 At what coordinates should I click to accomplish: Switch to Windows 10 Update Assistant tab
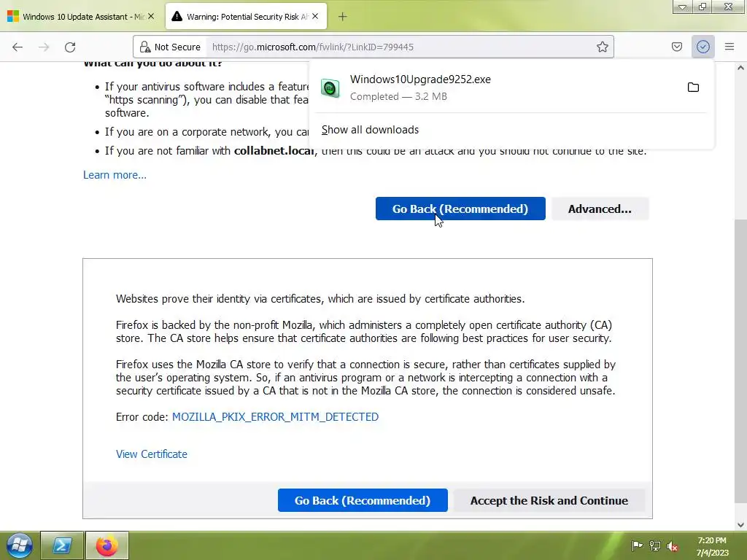point(81,17)
